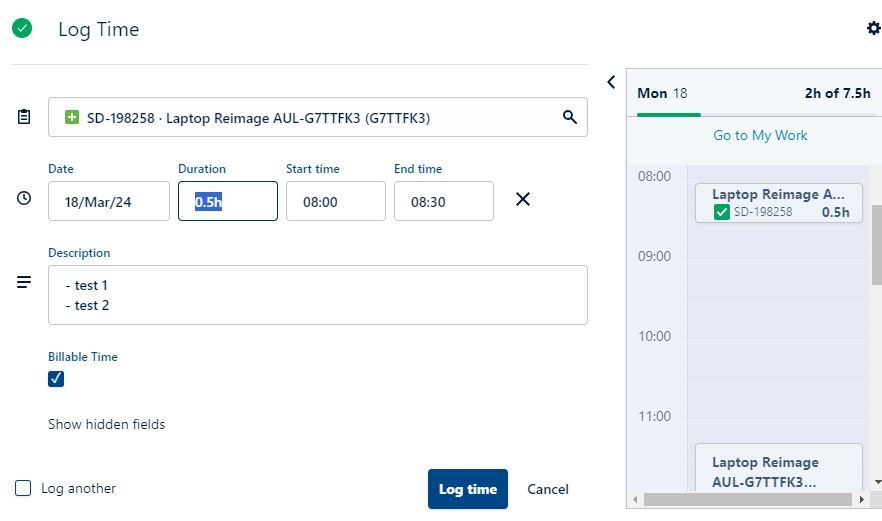Open the settings gear icon

click(873, 28)
